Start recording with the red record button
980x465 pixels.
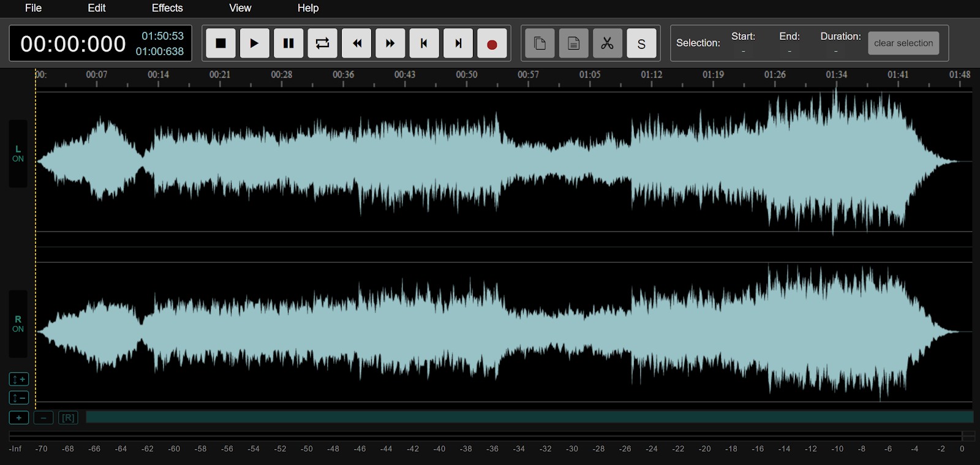tap(492, 43)
